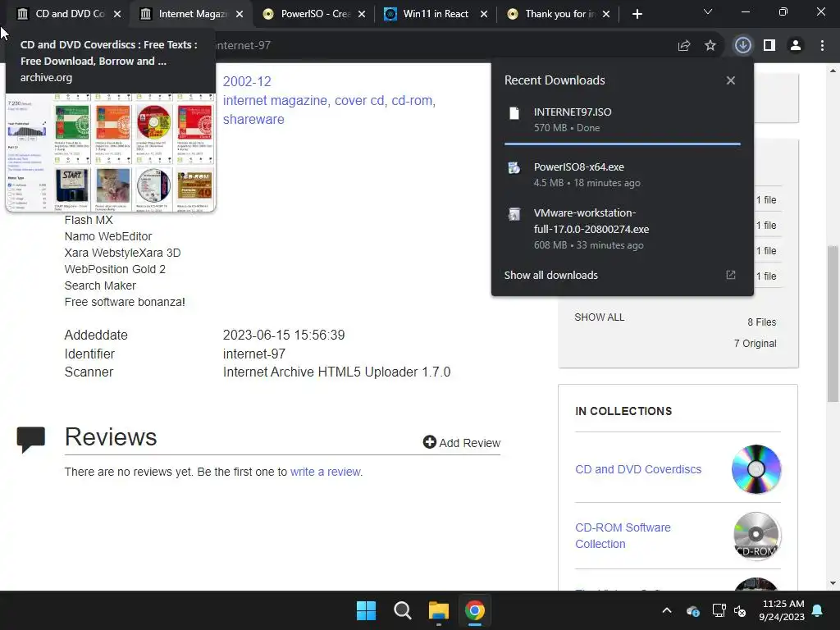Open Chrome's three-dot menu
840x630 pixels.
point(822,46)
